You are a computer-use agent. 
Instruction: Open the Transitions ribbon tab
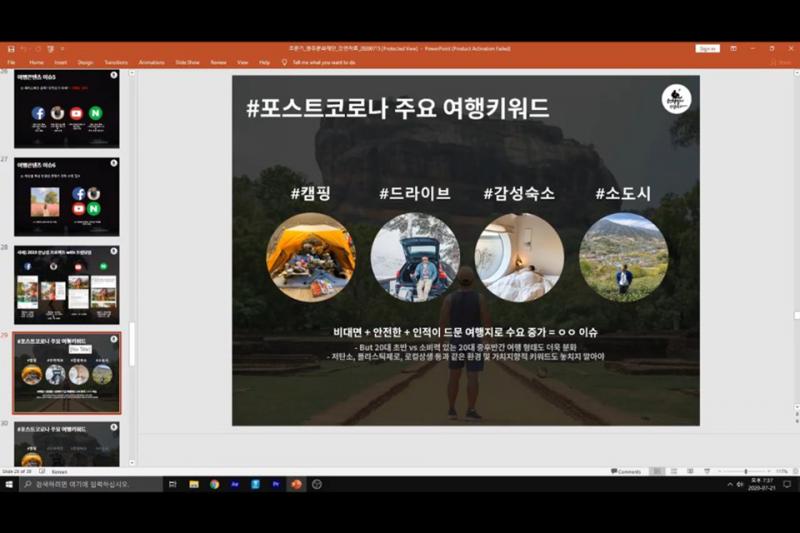click(x=116, y=62)
